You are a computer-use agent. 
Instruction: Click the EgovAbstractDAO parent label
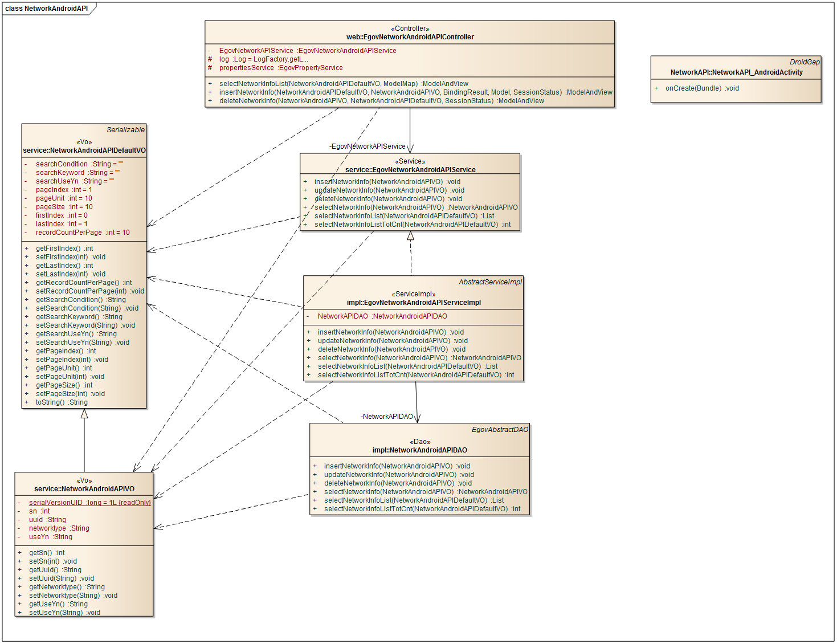500,430
